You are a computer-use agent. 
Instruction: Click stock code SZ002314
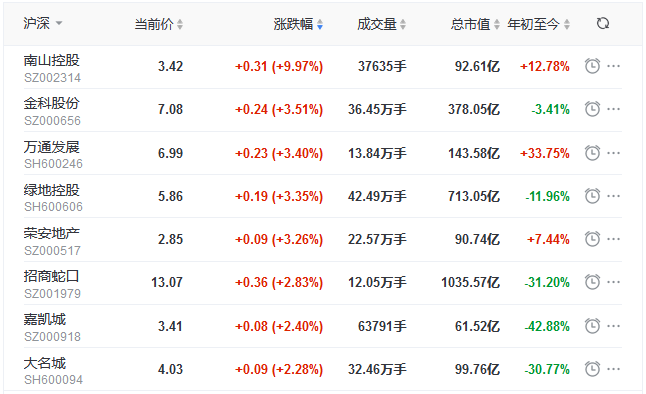point(52,77)
